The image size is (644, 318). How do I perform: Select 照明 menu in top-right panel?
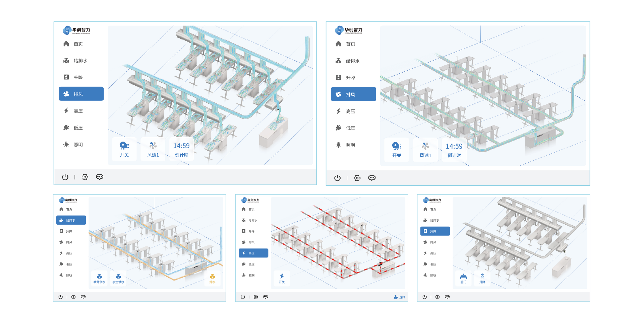tap(351, 145)
